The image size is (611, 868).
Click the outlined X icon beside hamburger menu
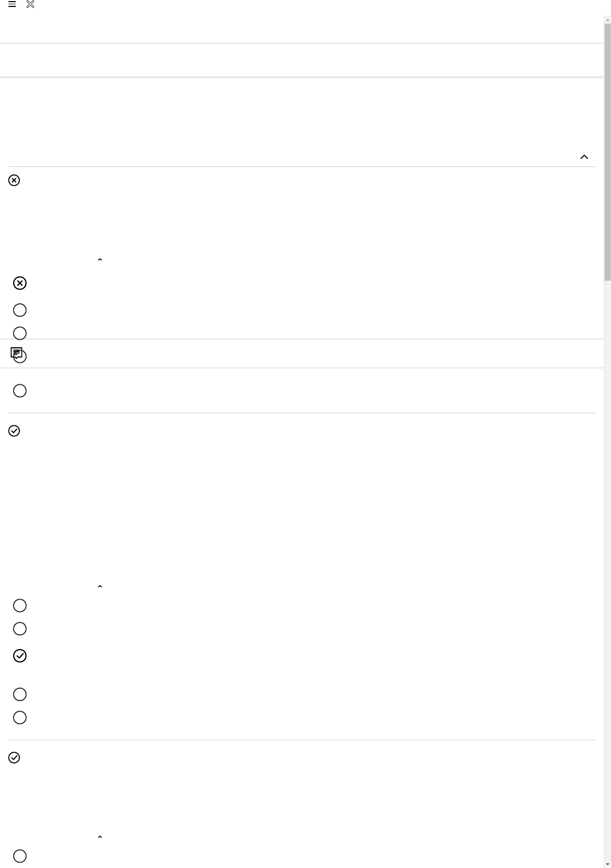[31, 4]
